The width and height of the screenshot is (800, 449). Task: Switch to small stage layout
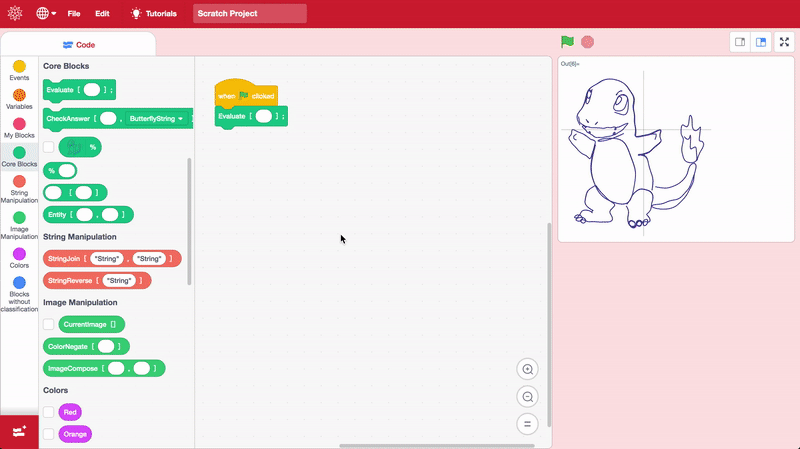[x=740, y=42]
